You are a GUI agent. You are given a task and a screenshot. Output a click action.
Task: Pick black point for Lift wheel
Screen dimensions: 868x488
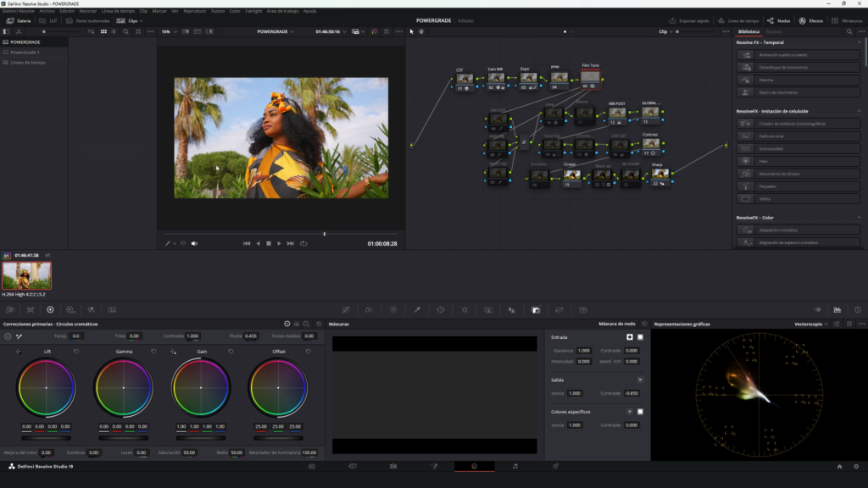[18, 352]
